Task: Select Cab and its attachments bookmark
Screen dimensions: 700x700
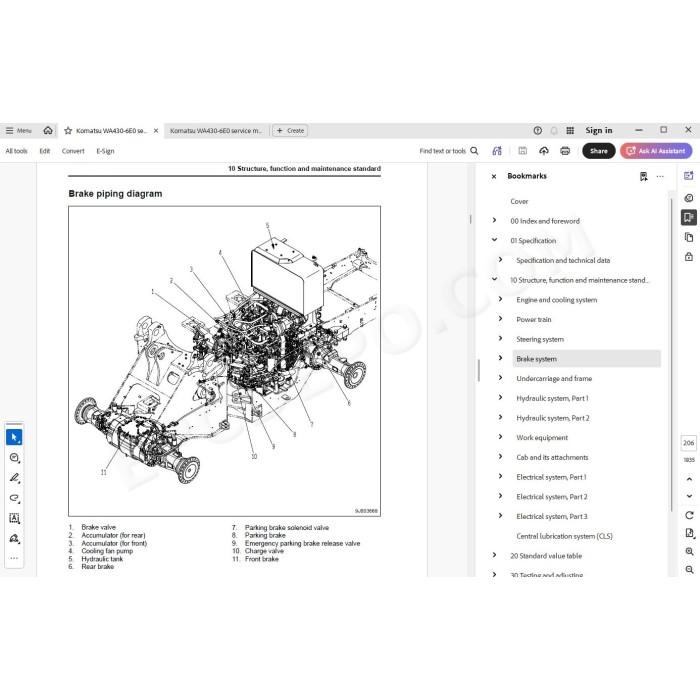Action: tap(552, 457)
